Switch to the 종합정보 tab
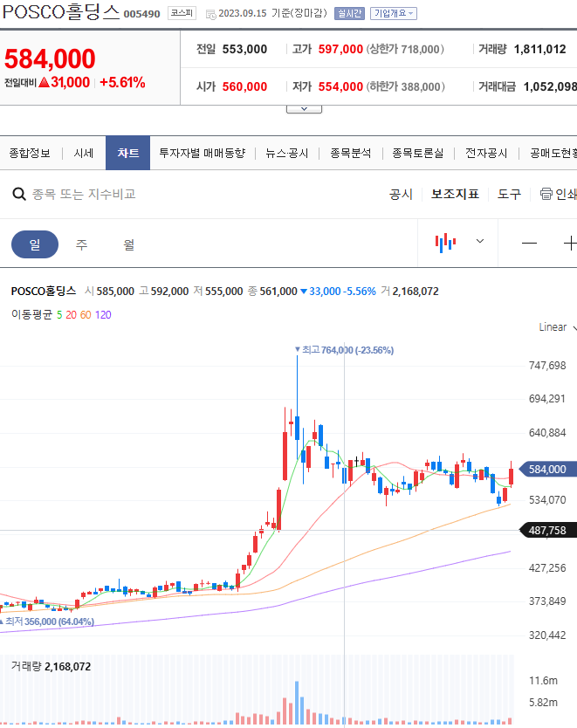 click(30, 154)
